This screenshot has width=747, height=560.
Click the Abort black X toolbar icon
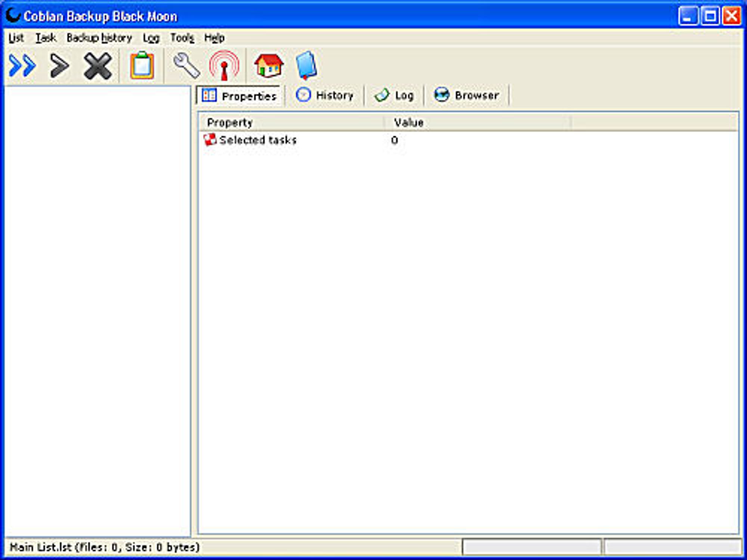click(98, 66)
